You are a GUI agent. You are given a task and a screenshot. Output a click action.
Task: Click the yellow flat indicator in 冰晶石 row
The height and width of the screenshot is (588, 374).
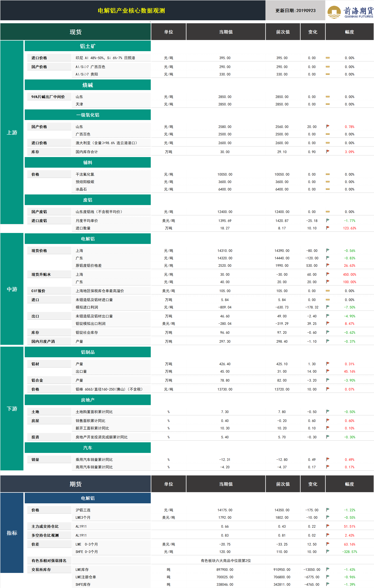coord(328,189)
